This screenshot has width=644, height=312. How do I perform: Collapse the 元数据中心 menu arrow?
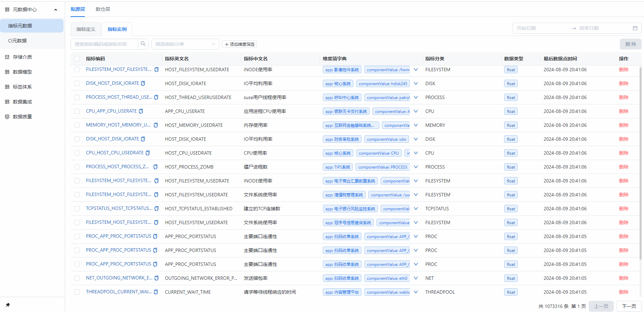[56, 9]
